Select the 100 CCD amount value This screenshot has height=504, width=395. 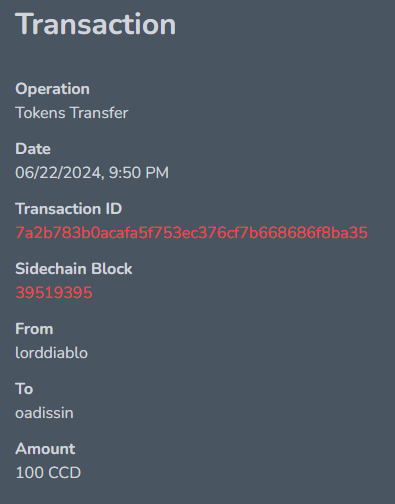coord(48,473)
